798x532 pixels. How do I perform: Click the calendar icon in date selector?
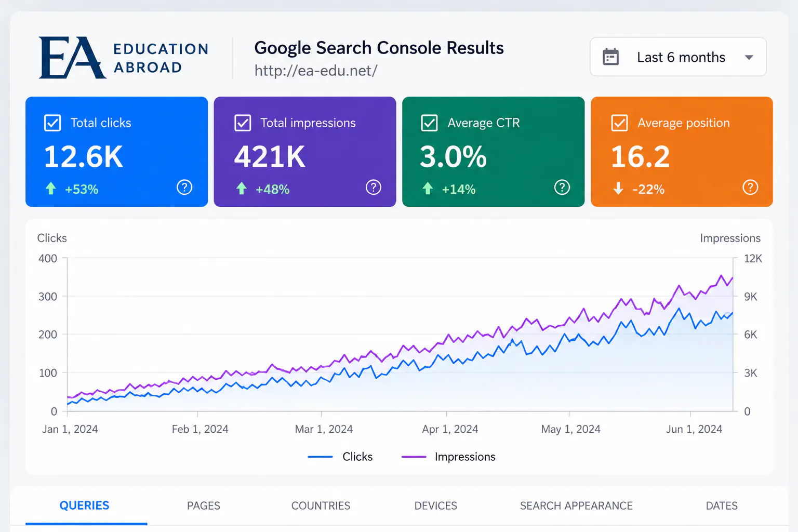(x=610, y=57)
